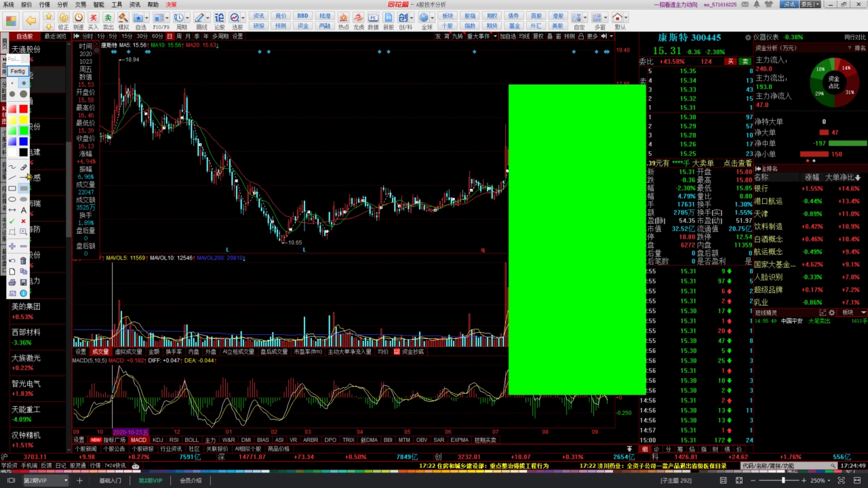Open the gear settings beside 仪器仪表
This screenshot has height=488, width=868.
point(747,37)
